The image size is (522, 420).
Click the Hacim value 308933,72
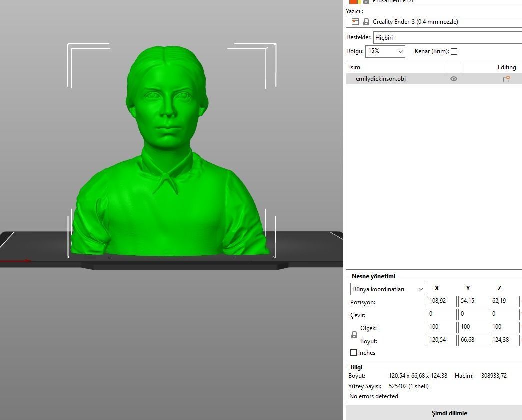point(494,376)
